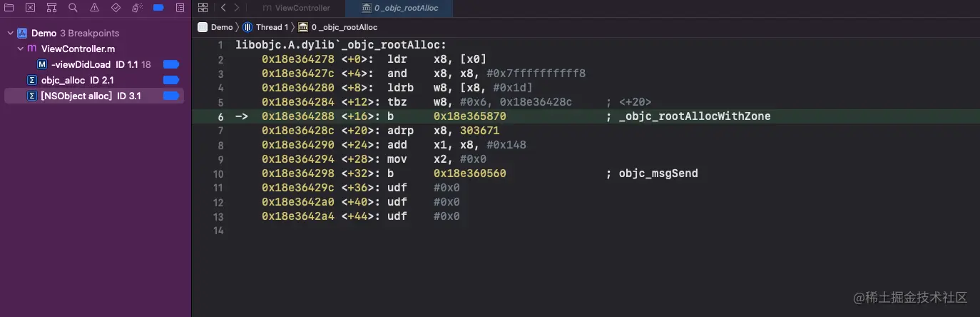Open the related items grid menu
Screen dimensions: 980x317
[x=203, y=8]
